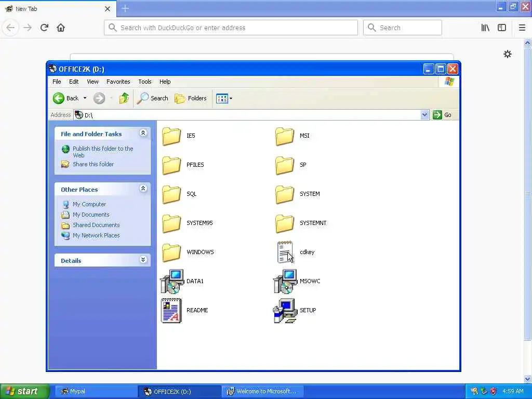Expand the Explorer Address bar dropdown
The height and width of the screenshot is (399, 532).
click(424, 115)
